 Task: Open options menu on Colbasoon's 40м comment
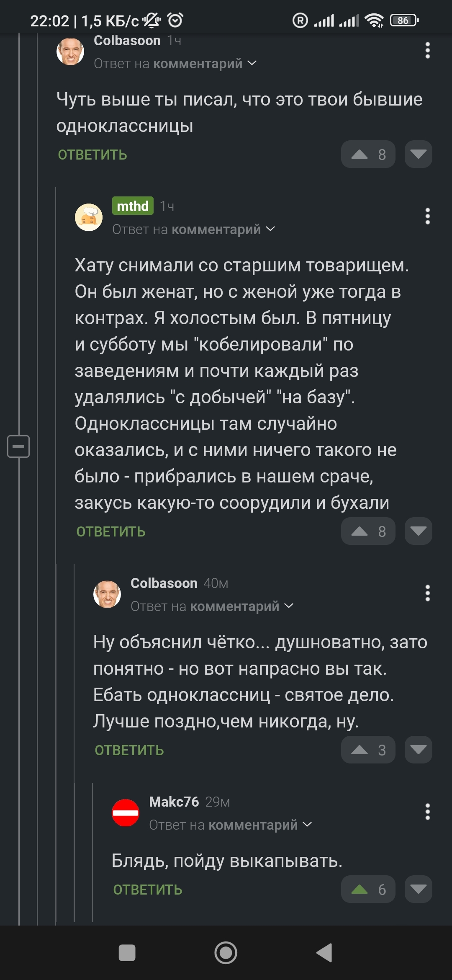pos(427,593)
